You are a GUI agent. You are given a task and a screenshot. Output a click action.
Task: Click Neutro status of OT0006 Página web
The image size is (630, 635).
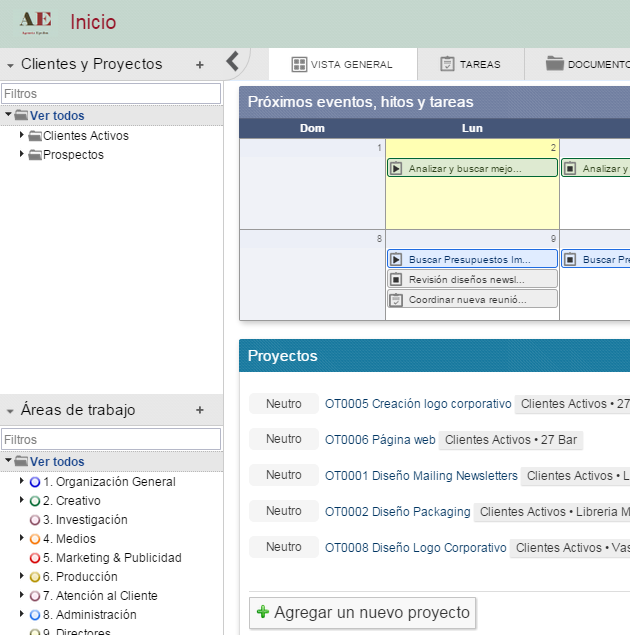[x=284, y=439]
